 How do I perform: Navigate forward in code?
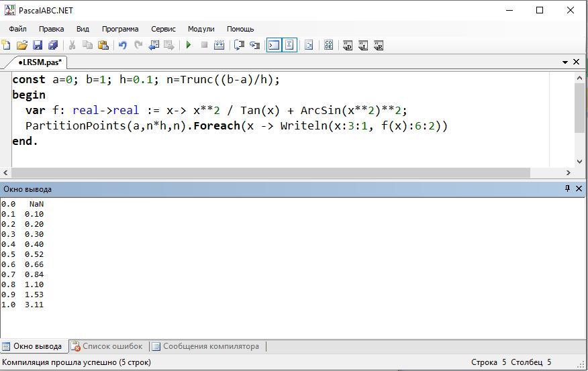(x=169, y=46)
